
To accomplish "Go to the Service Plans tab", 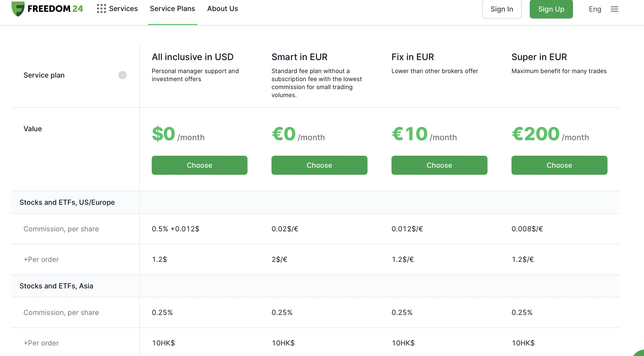I will click(172, 9).
